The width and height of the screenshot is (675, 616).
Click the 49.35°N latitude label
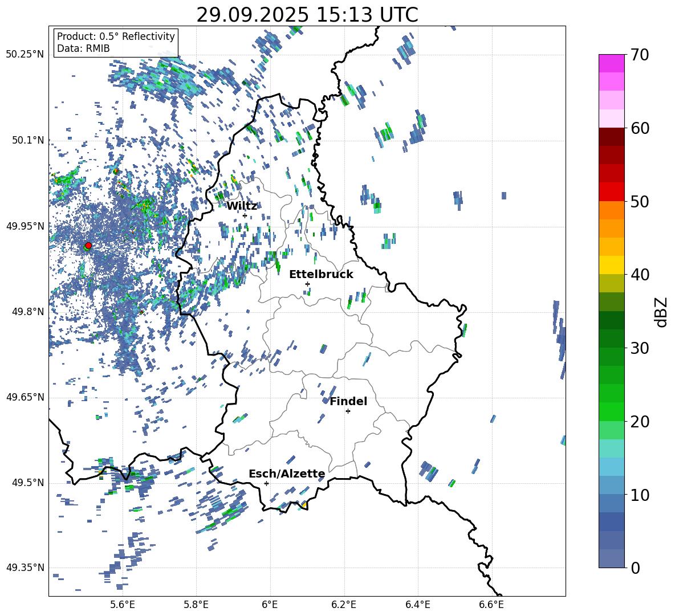(25, 568)
